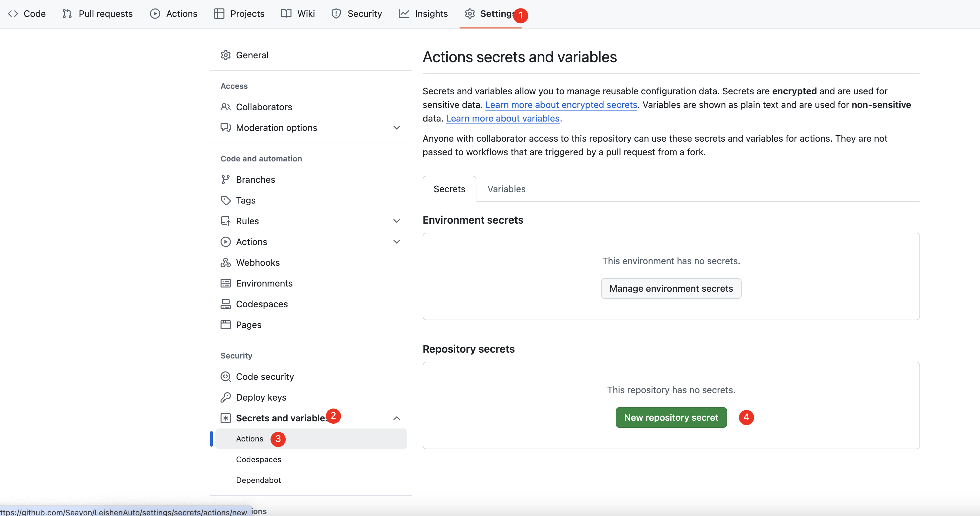Click the Pull requests branch icon
Viewport: 980px width, 516px height.
[67, 14]
